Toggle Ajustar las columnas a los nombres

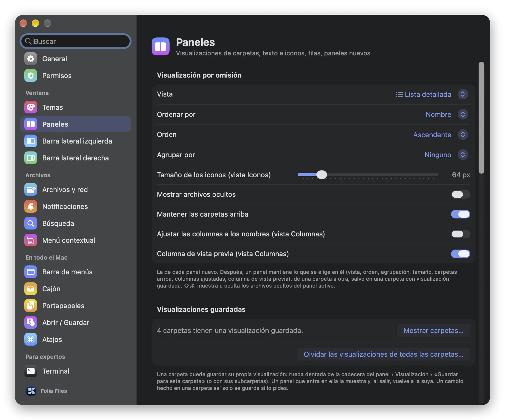click(460, 234)
